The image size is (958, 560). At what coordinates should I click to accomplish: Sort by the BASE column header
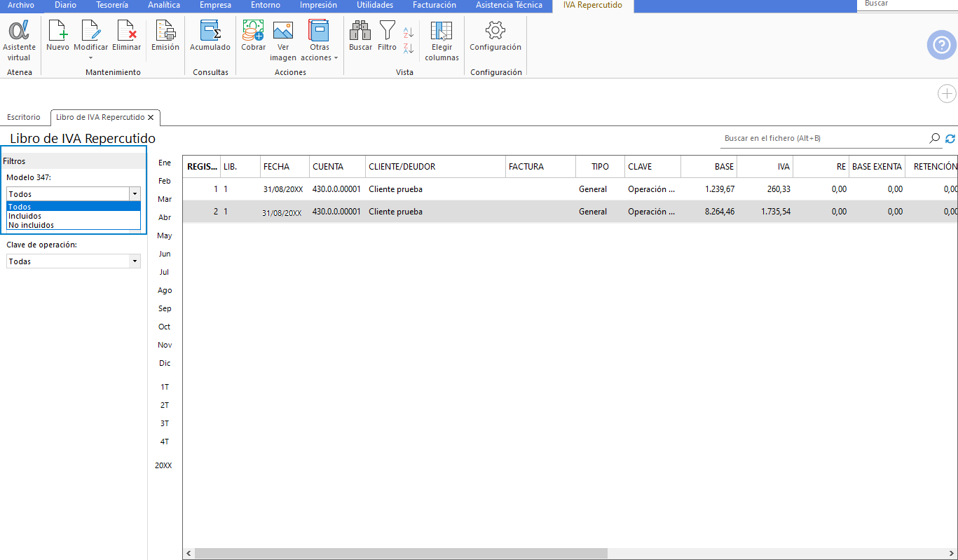coord(709,167)
